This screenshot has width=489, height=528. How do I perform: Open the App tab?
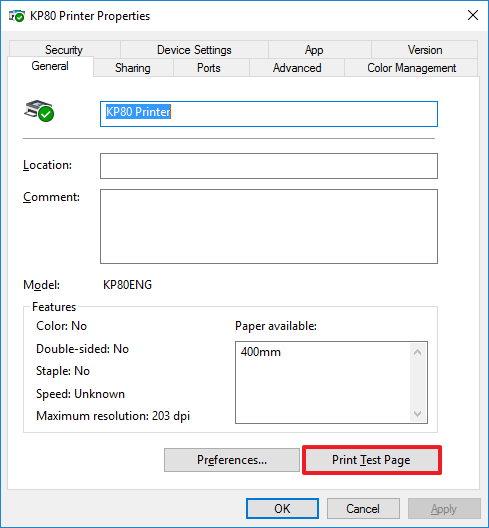click(314, 50)
